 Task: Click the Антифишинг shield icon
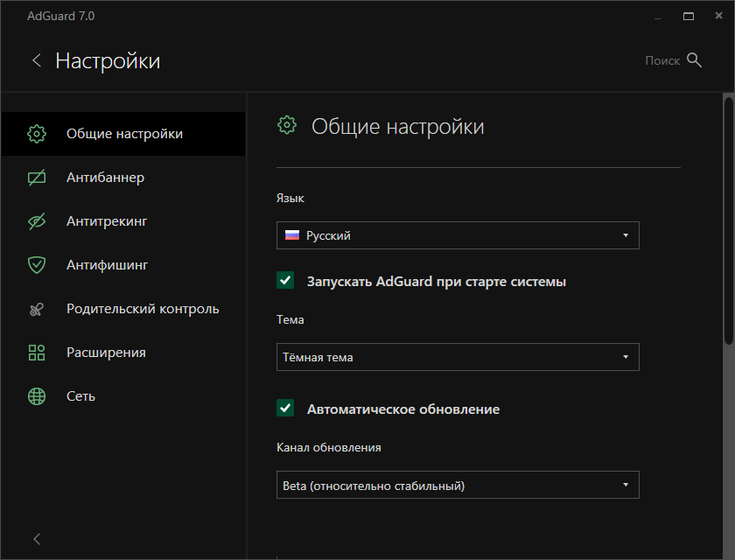(x=37, y=265)
